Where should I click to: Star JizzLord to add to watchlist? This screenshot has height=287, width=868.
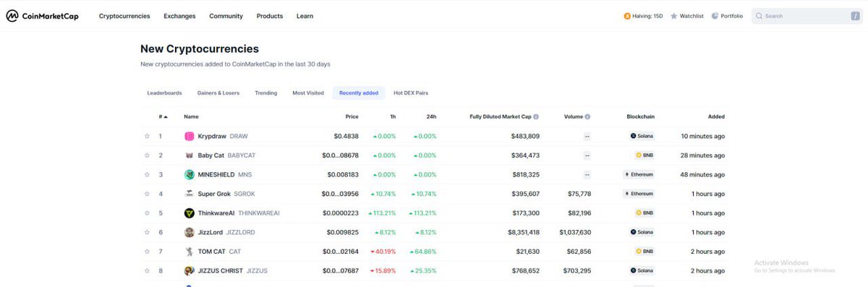[147, 232]
